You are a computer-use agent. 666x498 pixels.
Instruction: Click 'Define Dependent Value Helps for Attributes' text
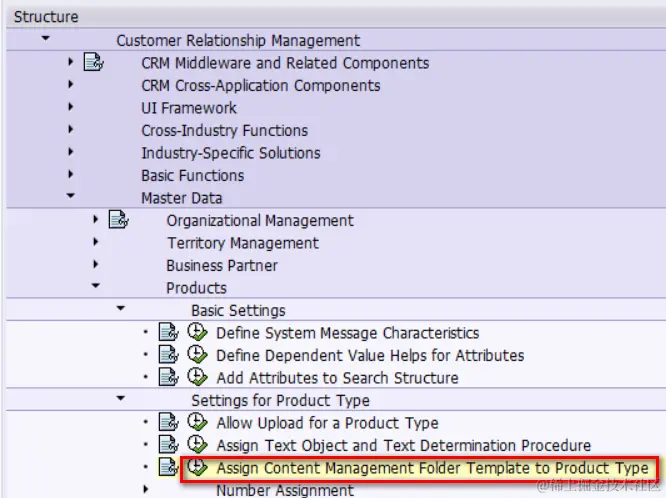370,356
